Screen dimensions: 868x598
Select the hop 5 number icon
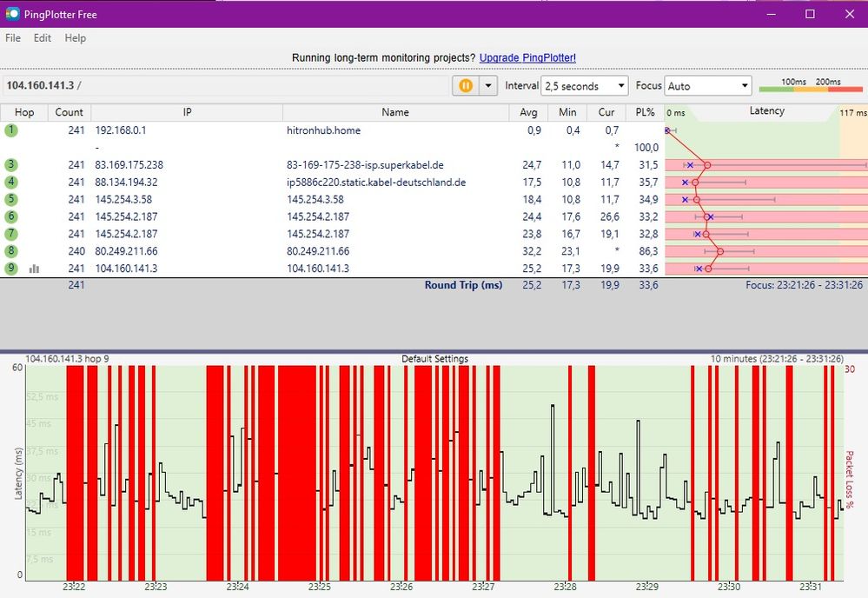11,199
